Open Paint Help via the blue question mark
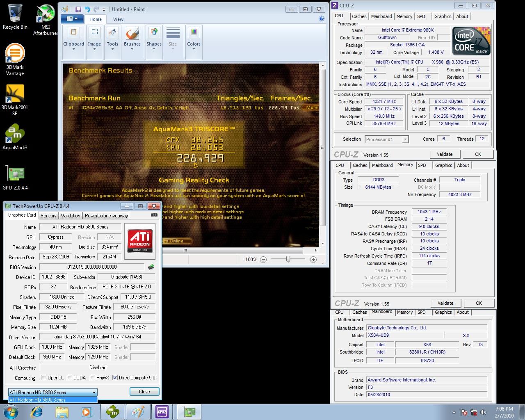The height and width of the screenshot is (420, 525). [x=322, y=18]
